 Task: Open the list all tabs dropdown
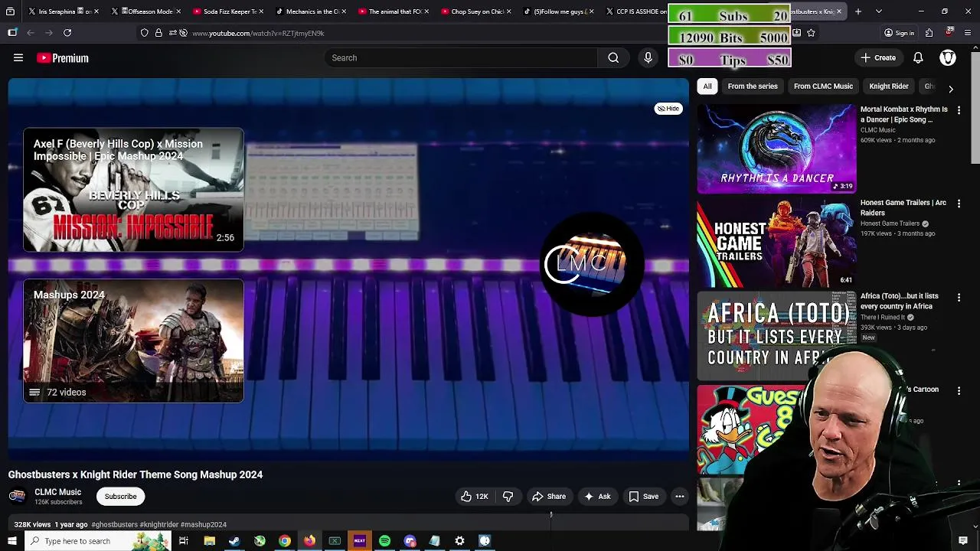pos(879,11)
